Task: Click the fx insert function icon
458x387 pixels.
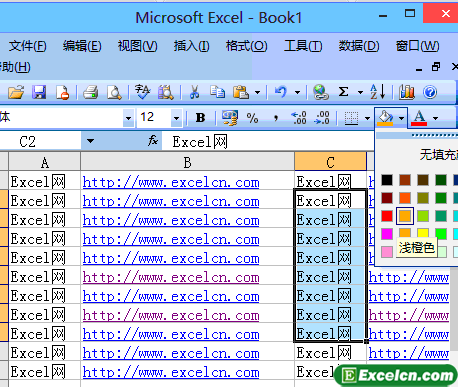Action: [153, 141]
